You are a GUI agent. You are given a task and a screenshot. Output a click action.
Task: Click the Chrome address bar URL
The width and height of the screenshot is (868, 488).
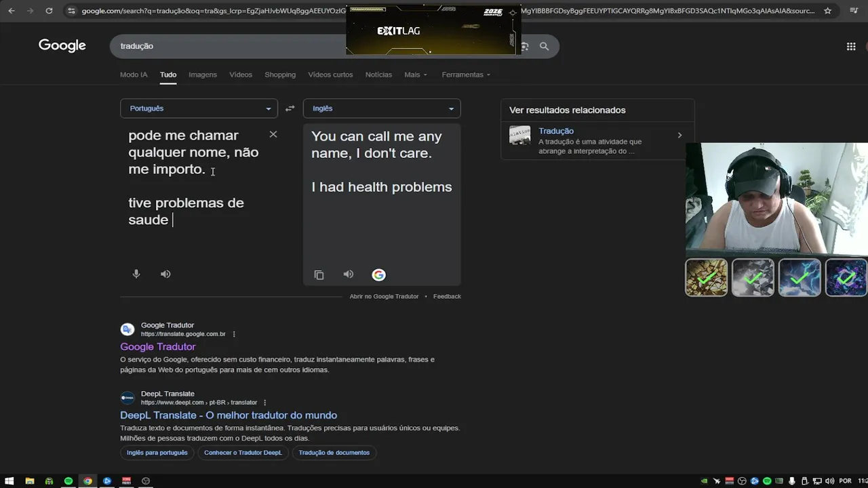(x=214, y=11)
